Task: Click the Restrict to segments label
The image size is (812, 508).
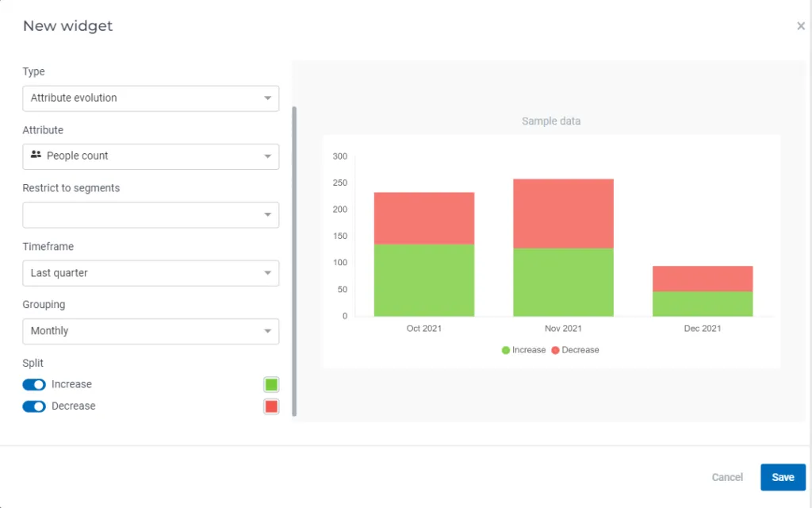Action: [x=71, y=188]
